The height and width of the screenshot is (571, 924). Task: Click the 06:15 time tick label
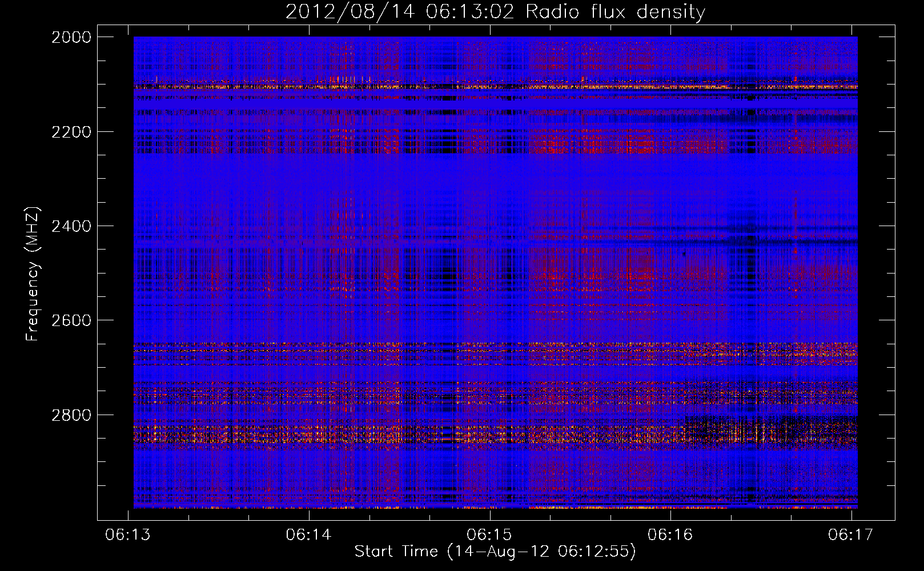click(x=489, y=534)
